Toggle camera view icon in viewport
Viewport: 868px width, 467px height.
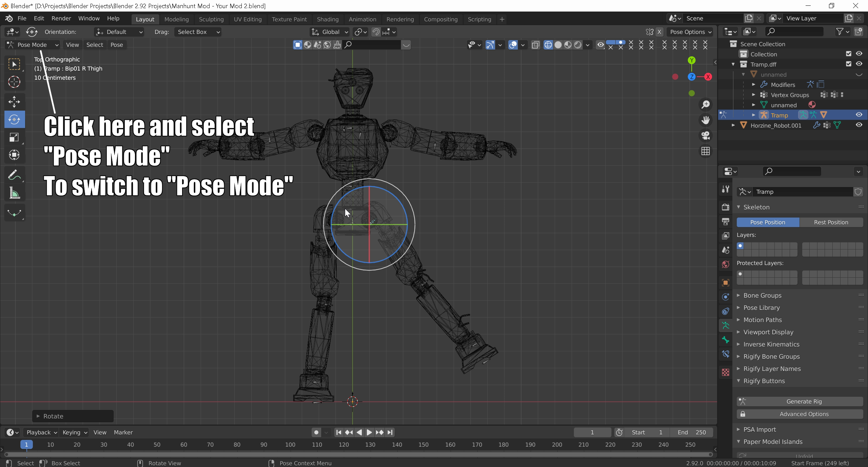pos(706,135)
